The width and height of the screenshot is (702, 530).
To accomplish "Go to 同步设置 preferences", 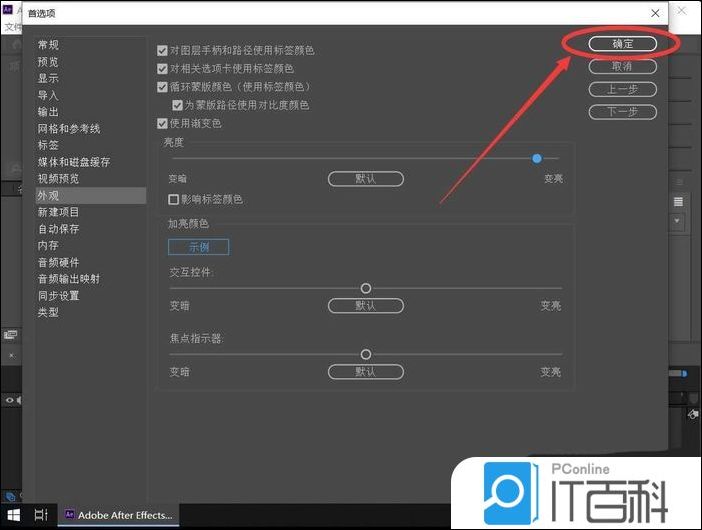I will [58, 295].
